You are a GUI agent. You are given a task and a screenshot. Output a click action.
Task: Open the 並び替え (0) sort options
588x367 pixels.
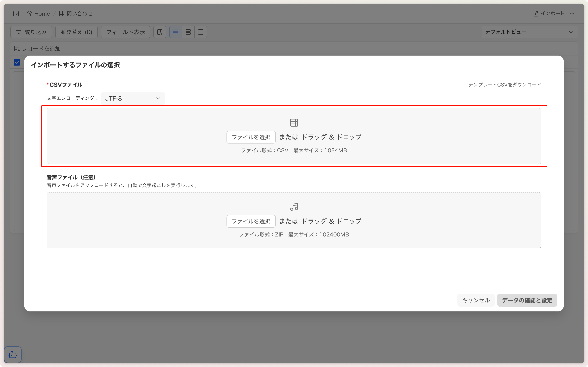click(76, 32)
